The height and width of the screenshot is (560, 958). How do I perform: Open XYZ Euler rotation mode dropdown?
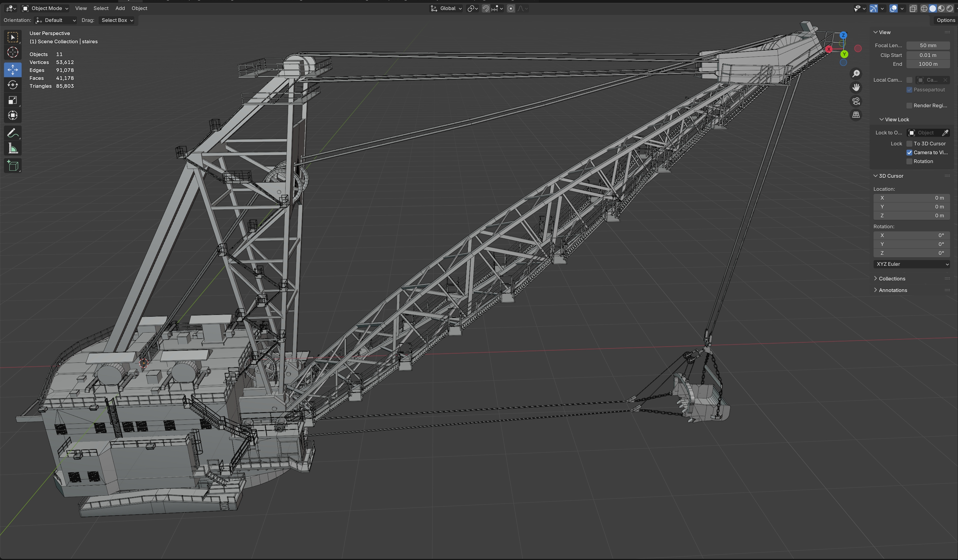(x=912, y=264)
